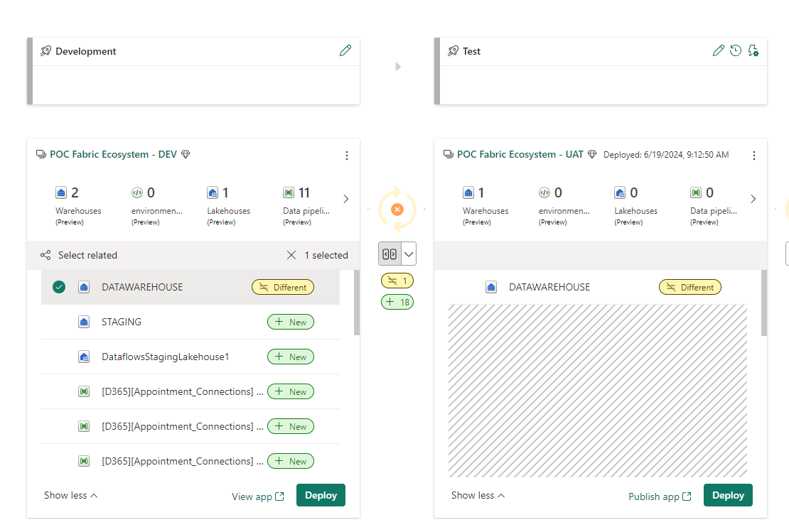This screenshot has height=532, width=789.
Task: Click the premium diamond icon next to DEV
Action: pos(186,154)
